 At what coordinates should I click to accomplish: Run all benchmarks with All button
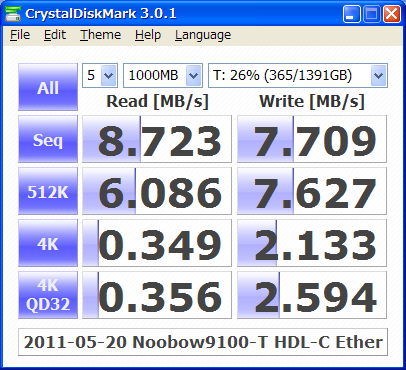pyautogui.click(x=48, y=87)
